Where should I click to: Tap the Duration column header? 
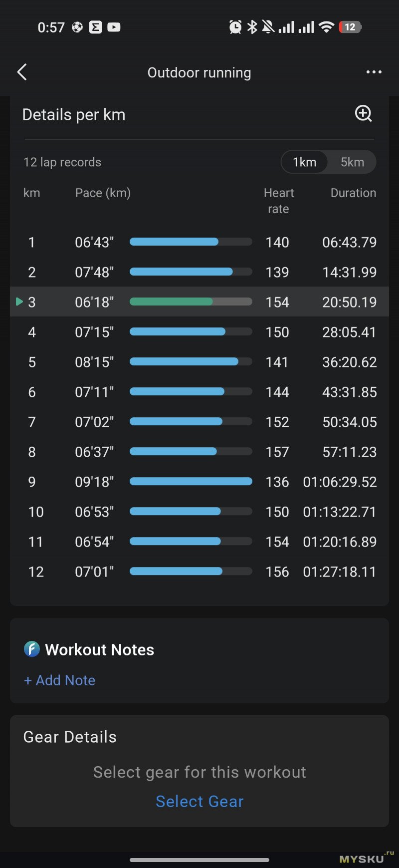coord(353,193)
